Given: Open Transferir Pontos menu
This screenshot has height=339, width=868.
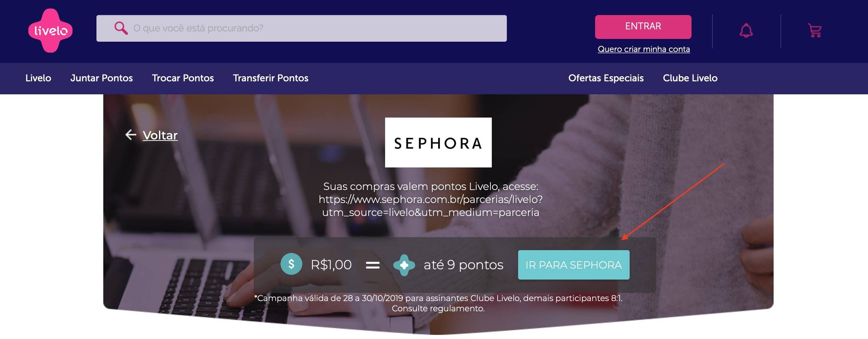Looking at the screenshot, I should click(x=271, y=78).
